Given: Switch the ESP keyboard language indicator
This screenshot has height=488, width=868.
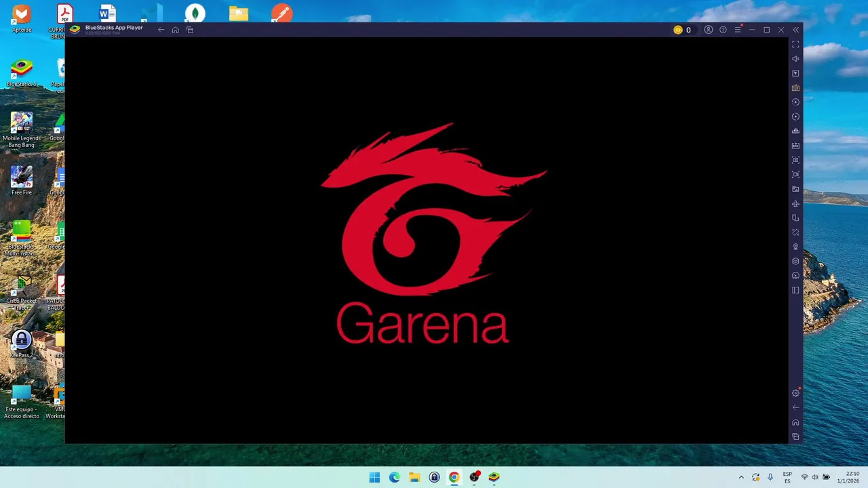Looking at the screenshot, I should (787, 477).
